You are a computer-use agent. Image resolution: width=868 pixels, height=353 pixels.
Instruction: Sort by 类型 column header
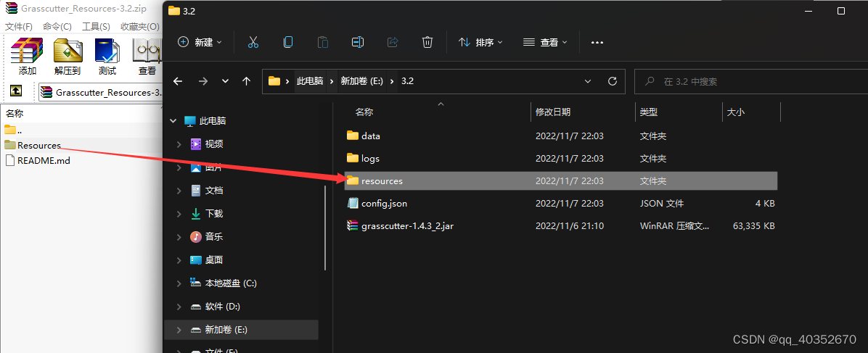649,112
